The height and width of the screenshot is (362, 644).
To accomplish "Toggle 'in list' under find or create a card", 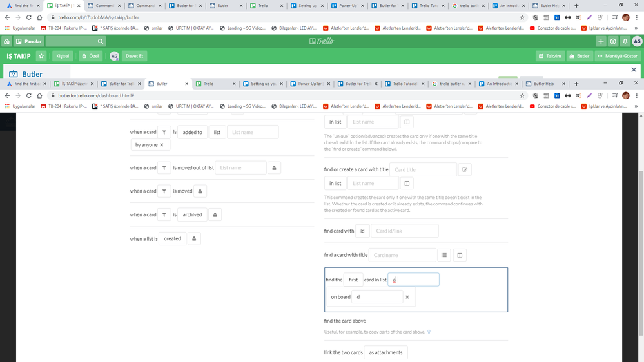I will [335, 183].
